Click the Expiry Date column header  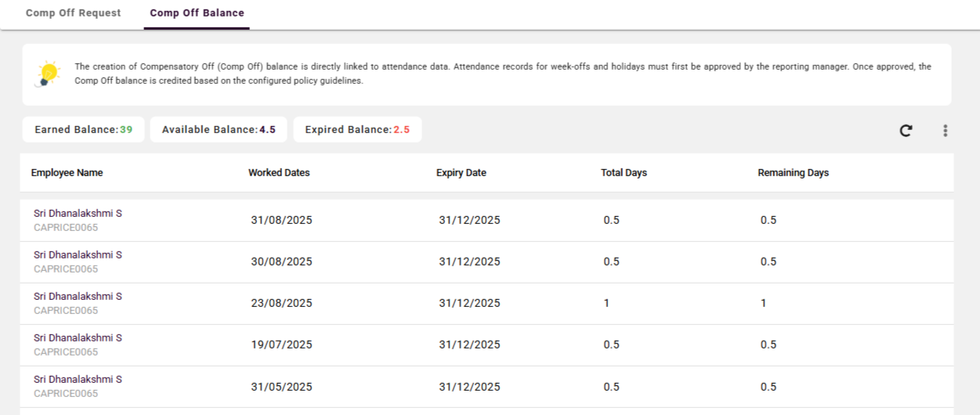tap(461, 173)
